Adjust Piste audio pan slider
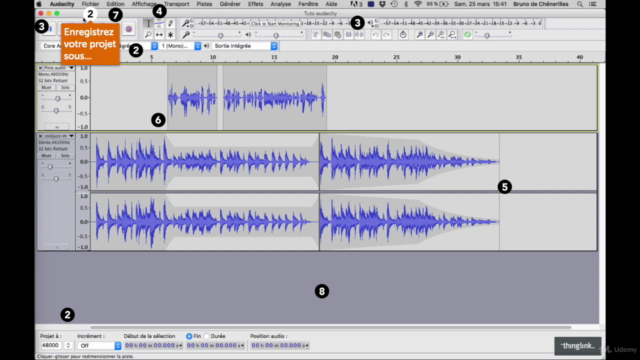Screen dimensions: 640x360 coord(57,110)
